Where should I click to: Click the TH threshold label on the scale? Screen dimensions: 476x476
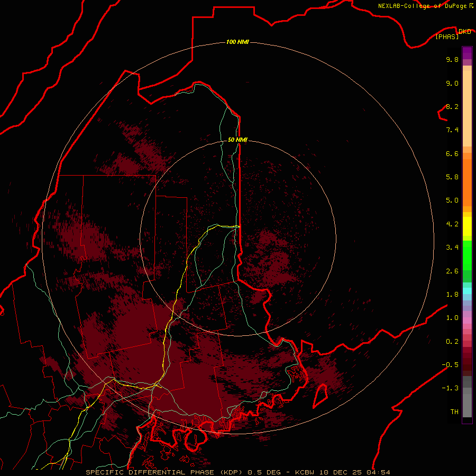point(454,412)
